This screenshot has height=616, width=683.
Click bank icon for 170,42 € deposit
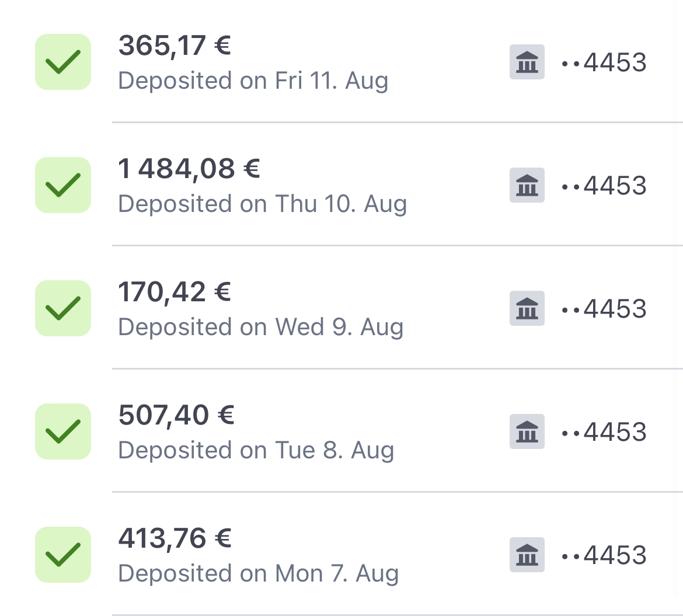click(527, 308)
